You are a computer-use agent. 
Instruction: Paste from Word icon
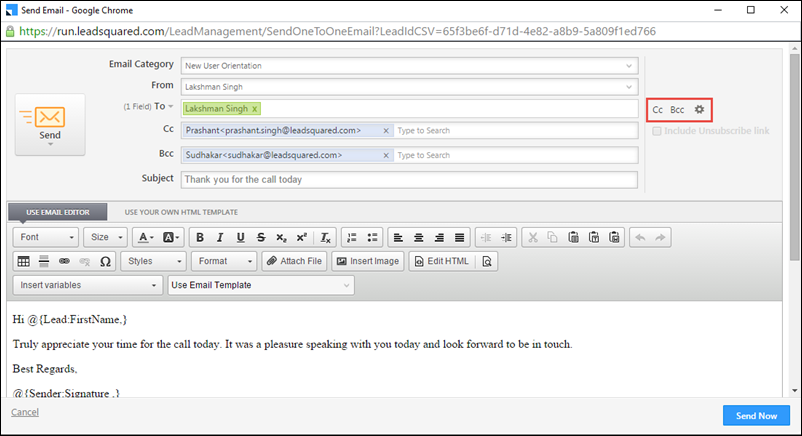pyautogui.click(x=614, y=237)
